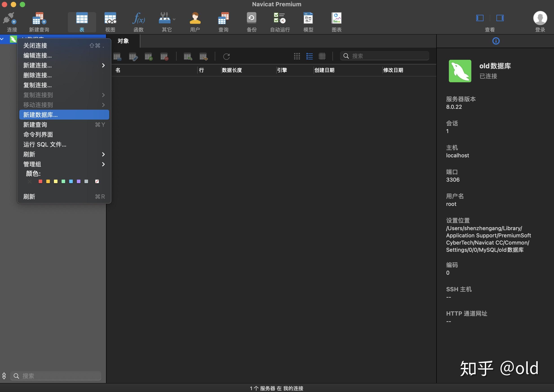
Task: Expand the 其它 dropdown arrow
Action: click(x=174, y=19)
